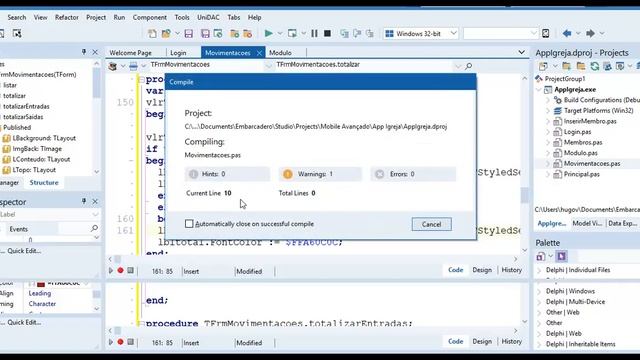Screen dimensions: 640x360
Task: Switch to the Welcome Page tab
Action: (x=131, y=53)
